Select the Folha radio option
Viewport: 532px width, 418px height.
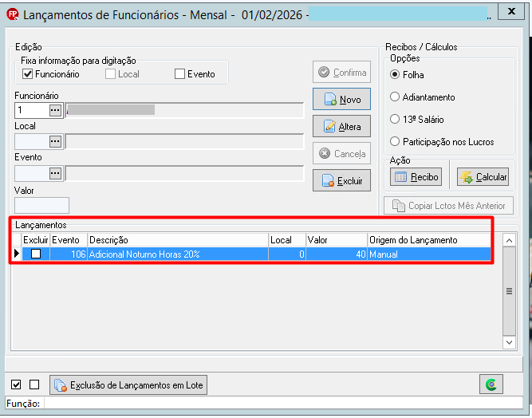[x=395, y=74]
